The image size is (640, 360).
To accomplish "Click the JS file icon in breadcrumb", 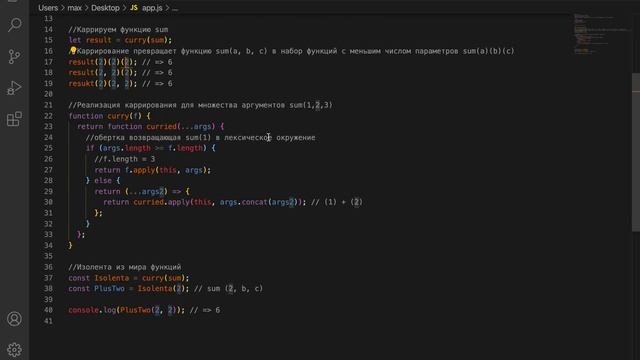I will 134,8.
